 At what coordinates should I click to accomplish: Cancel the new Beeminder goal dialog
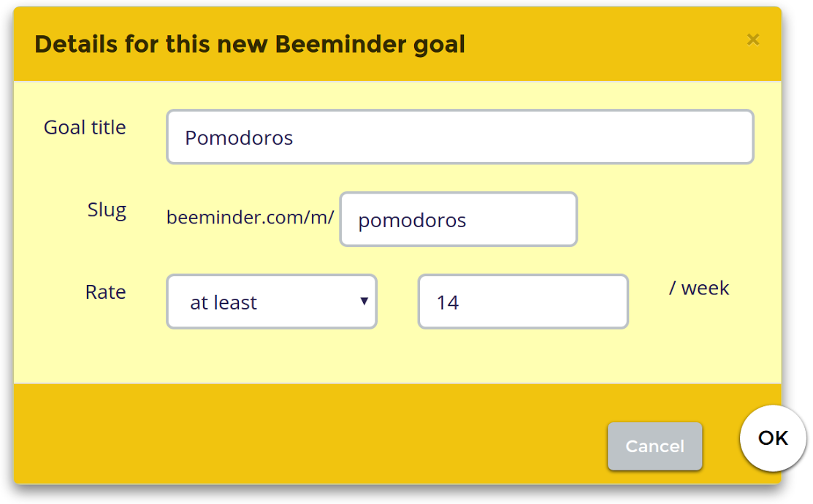tap(654, 446)
